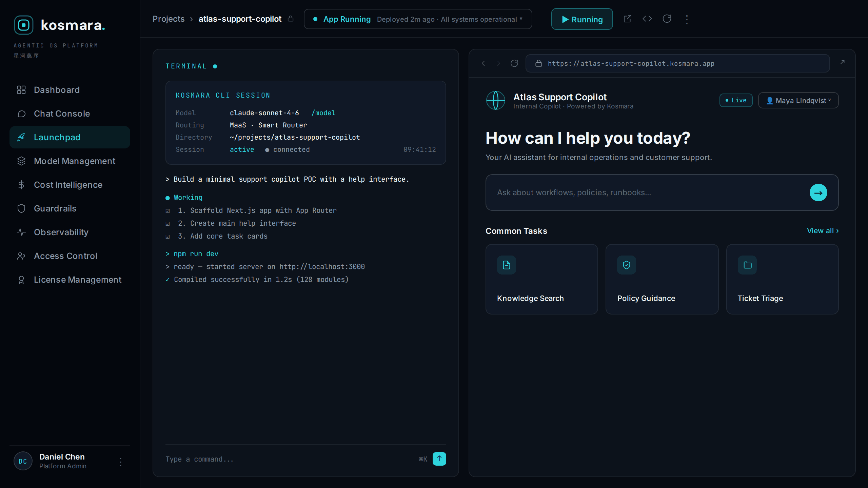Select the claude-sonnet-4-6 model value
The height and width of the screenshot is (488, 868).
pos(264,113)
